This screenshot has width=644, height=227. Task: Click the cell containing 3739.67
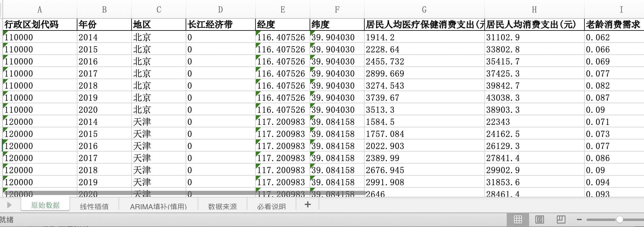424,98
